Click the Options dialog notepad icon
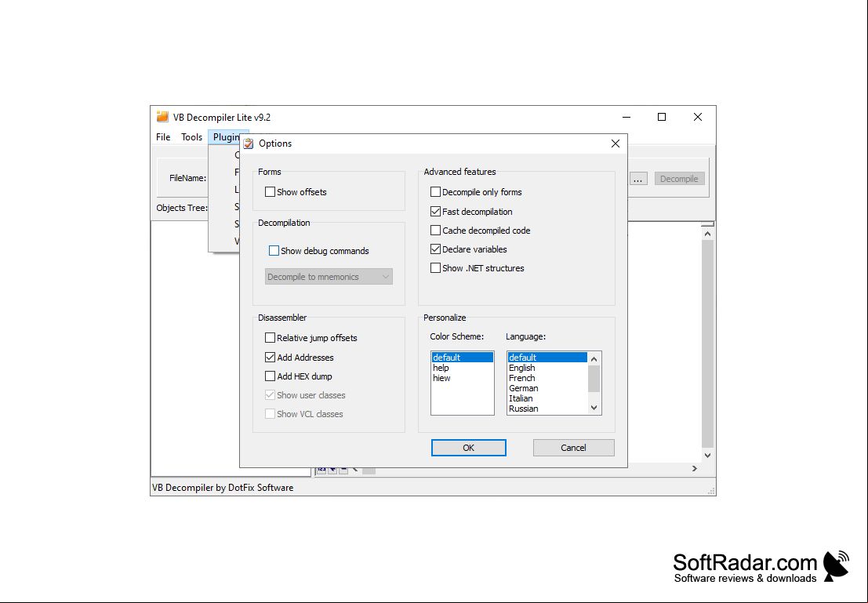 (x=249, y=143)
